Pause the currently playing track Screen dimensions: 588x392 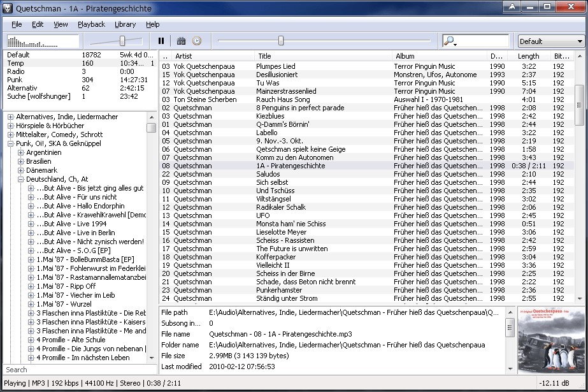[161, 40]
